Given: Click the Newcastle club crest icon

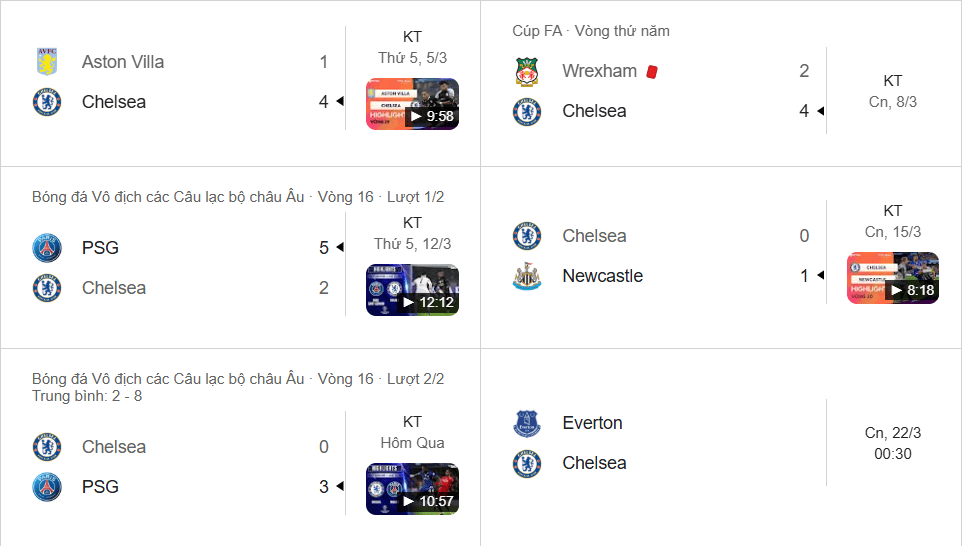Looking at the screenshot, I should [527, 276].
